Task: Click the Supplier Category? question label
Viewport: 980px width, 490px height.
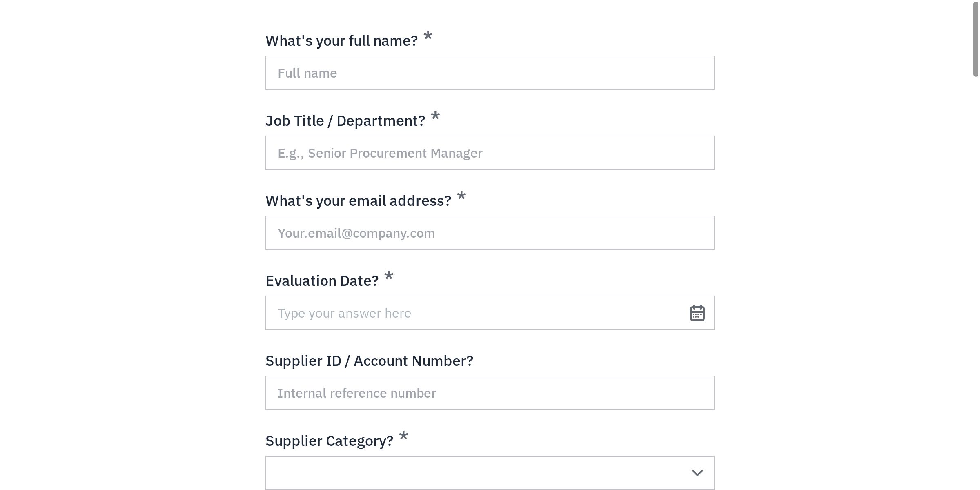Action: tap(328, 440)
